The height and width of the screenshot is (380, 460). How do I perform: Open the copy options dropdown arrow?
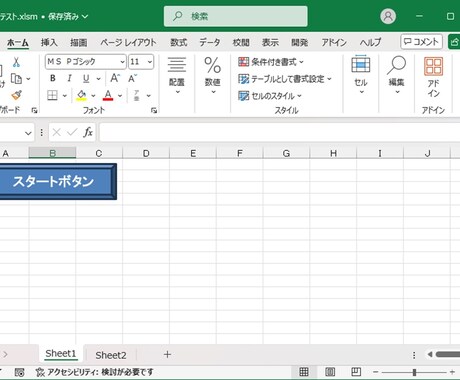pyautogui.click(x=28, y=79)
